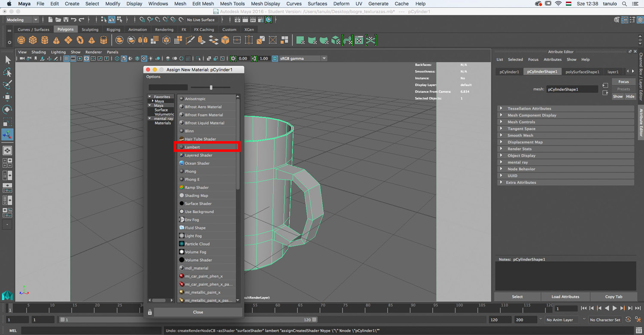Toggle the viewport grid display icon
The image size is (644, 335).
point(66,59)
